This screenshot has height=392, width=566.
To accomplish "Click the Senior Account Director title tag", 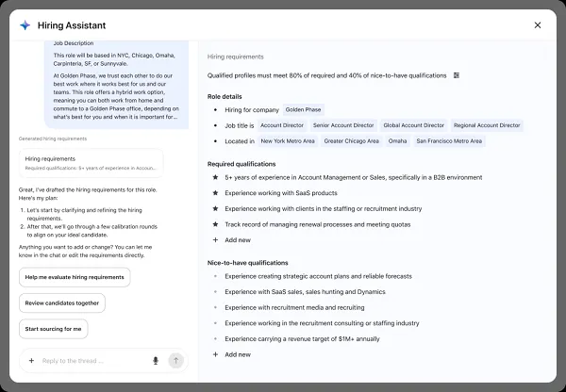I will (x=342, y=125).
